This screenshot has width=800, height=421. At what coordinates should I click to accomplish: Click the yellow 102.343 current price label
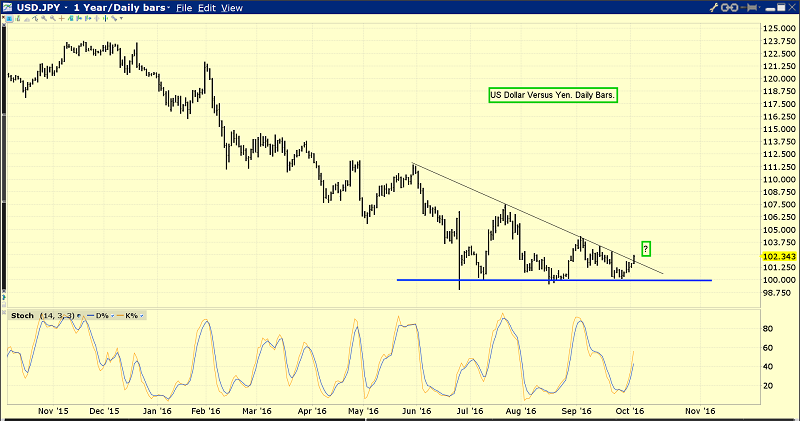pyautogui.click(x=777, y=255)
